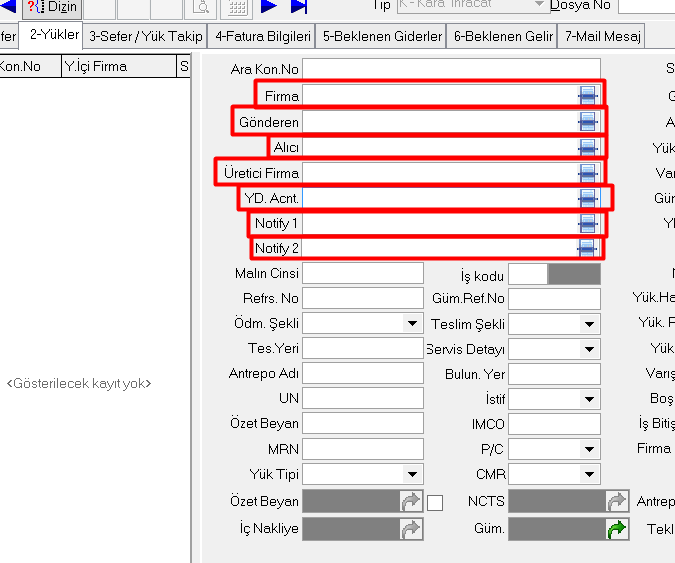Image resolution: width=675 pixels, height=563 pixels.
Task: Expand the Ödm. Şekli dropdown
Action: (x=412, y=324)
